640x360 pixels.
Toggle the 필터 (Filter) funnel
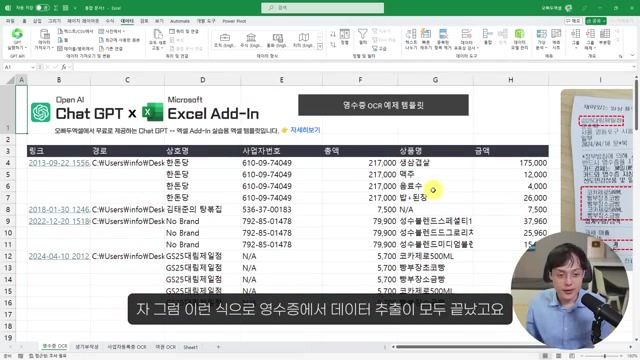point(362,37)
